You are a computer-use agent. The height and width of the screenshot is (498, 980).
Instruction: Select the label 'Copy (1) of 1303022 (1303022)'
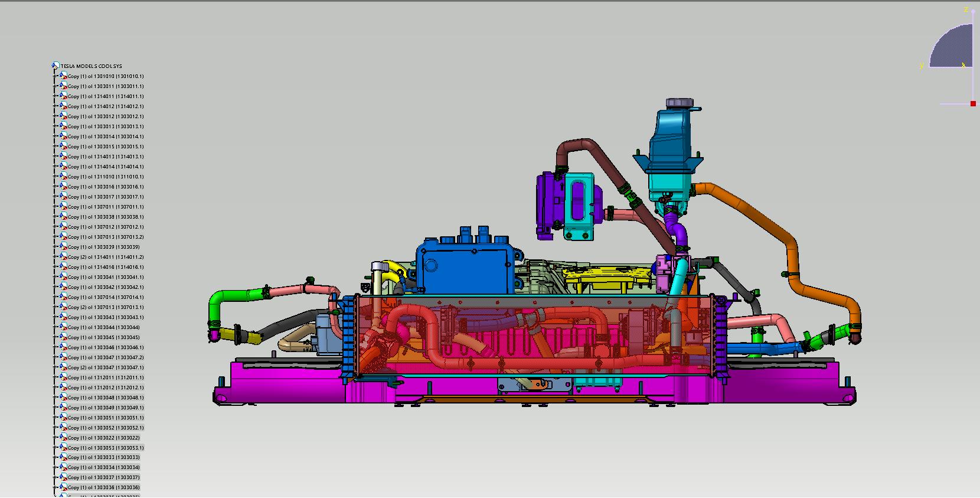(x=104, y=438)
